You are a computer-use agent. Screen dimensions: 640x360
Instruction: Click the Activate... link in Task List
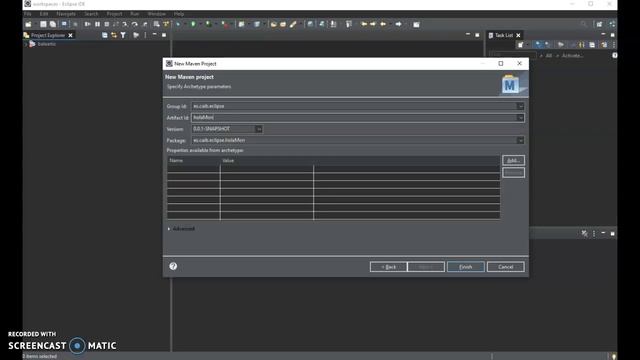point(573,56)
